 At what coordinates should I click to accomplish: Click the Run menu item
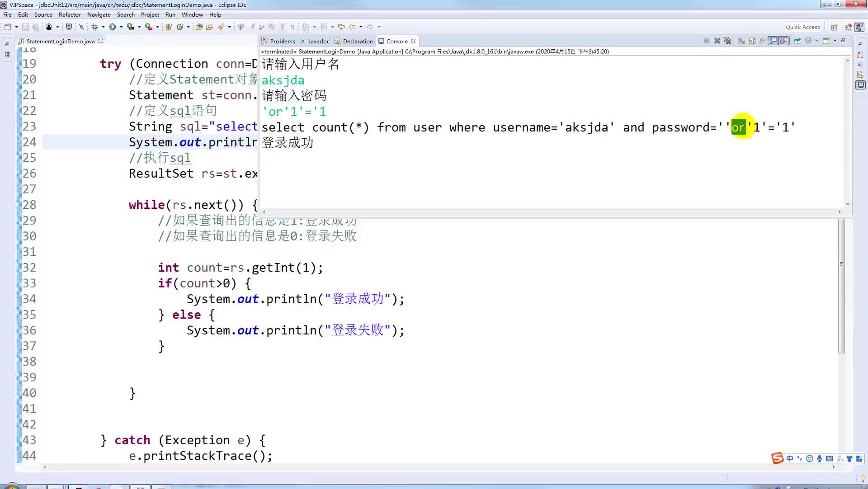[x=170, y=14]
